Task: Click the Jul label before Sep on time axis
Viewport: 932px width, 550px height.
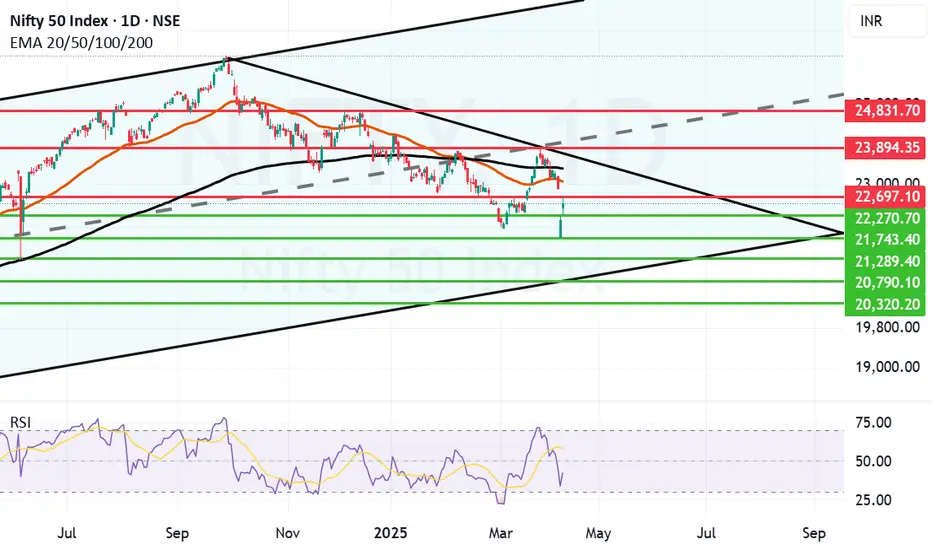Action: point(67,533)
